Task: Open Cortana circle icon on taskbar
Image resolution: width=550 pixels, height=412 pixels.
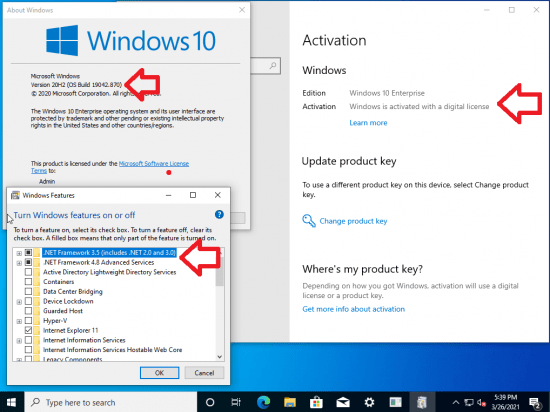Action: point(210,402)
